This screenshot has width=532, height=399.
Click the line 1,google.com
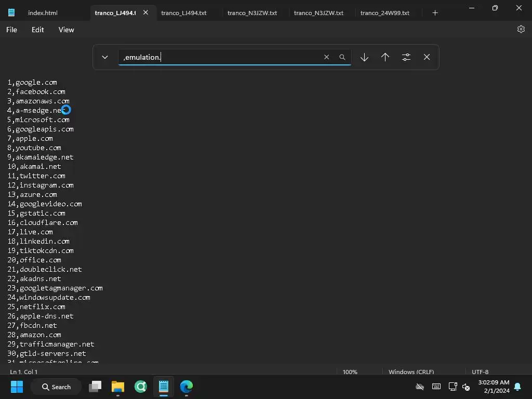click(x=32, y=83)
